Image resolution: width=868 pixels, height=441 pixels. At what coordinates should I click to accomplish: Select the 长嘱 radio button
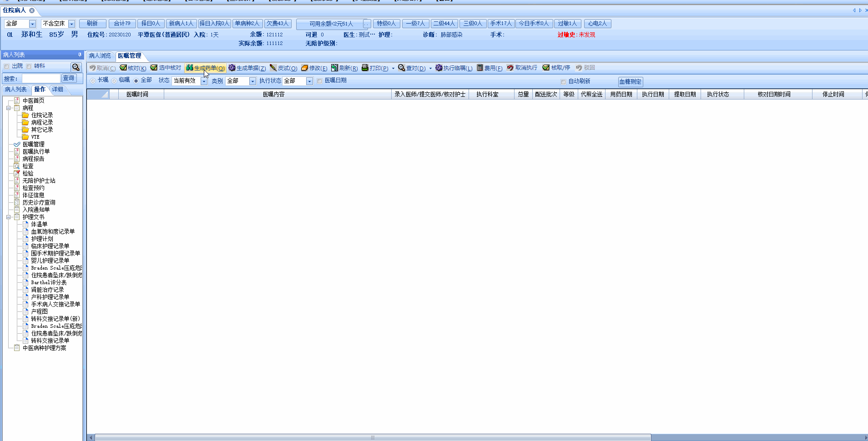point(93,80)
